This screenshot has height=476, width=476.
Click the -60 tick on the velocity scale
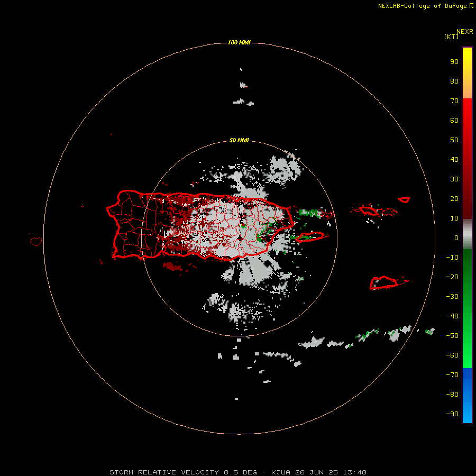(452, 355)
